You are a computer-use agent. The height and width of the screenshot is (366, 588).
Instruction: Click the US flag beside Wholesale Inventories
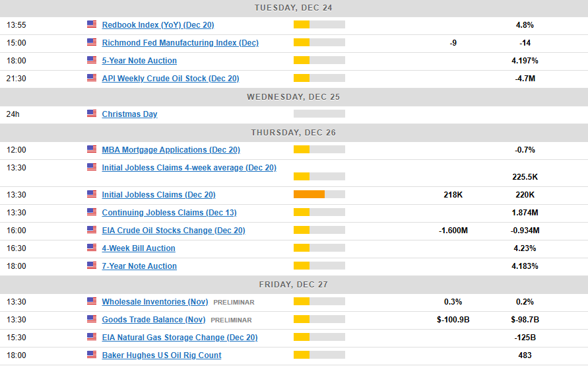click(92, 301)
